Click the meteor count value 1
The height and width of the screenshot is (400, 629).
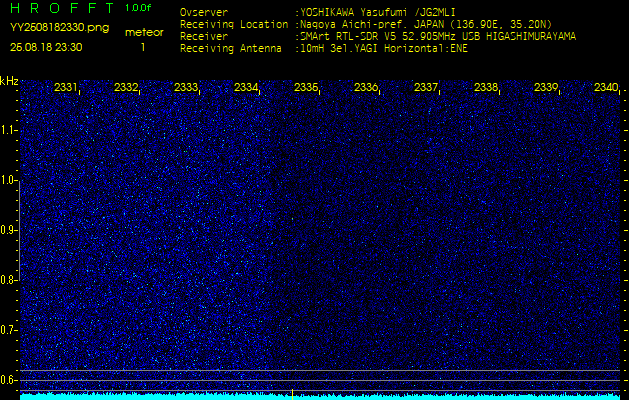click(142, 48)
